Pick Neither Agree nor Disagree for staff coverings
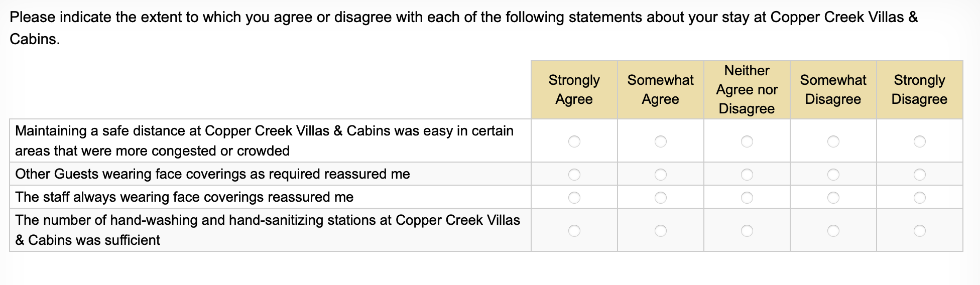The image size is (980, 285). (x=747, y=198)
